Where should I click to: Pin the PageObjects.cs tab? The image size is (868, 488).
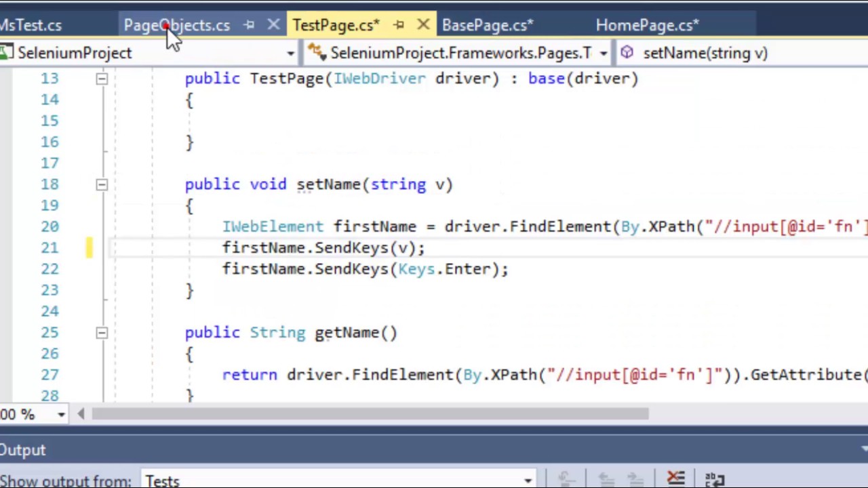249,25
